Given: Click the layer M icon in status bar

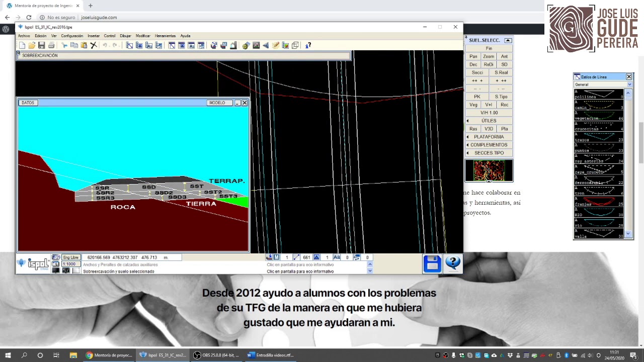Looking at the screenshot, I should (x=276, y=257).
